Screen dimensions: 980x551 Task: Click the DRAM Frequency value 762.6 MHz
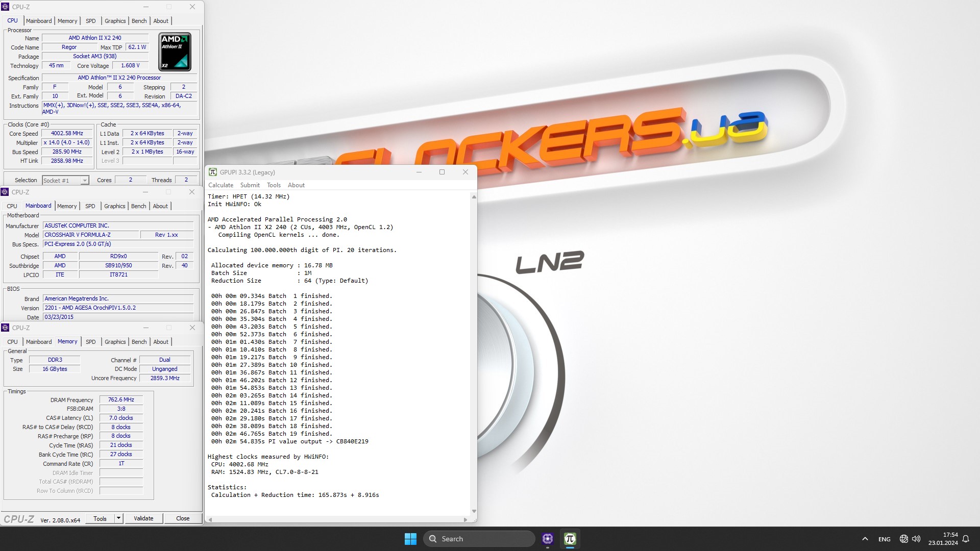pyautogui.click(x=121, y=399)
